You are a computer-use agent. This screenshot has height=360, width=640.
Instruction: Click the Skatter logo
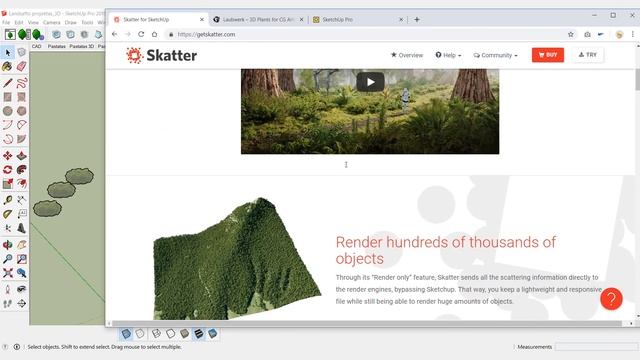pyautogui.click(x=162, y=55)
